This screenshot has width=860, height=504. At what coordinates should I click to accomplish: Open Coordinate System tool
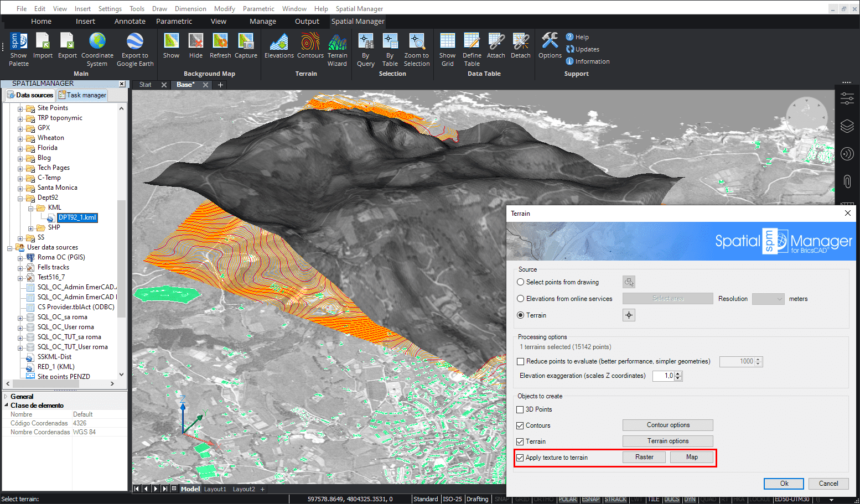coord(97,49)
